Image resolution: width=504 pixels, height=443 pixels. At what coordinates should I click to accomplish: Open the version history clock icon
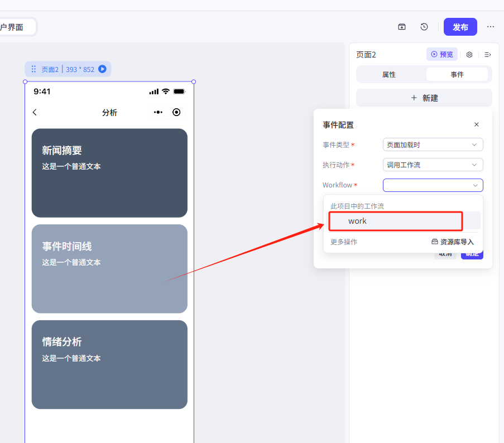click(424, 27)
